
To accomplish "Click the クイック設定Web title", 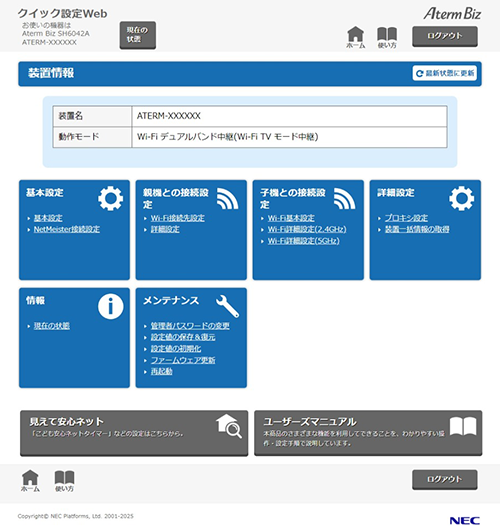I will click(63, 14).
